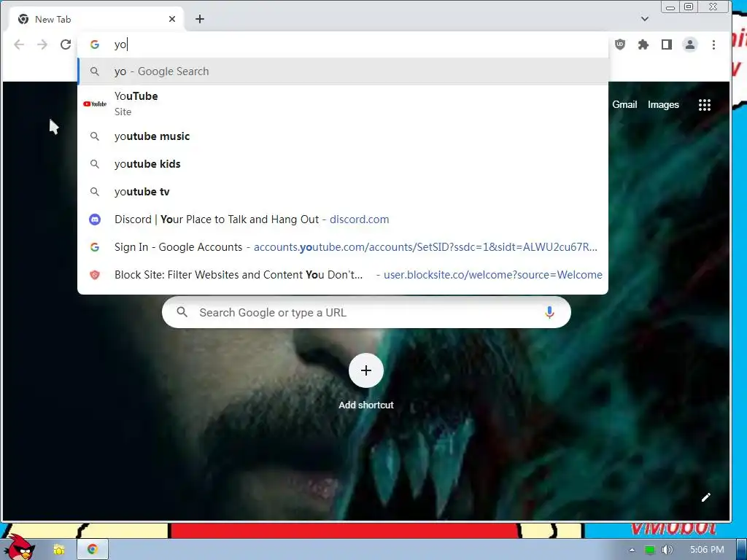Click the green tray status icon
747x560 pixels.
tap(649, 550)
